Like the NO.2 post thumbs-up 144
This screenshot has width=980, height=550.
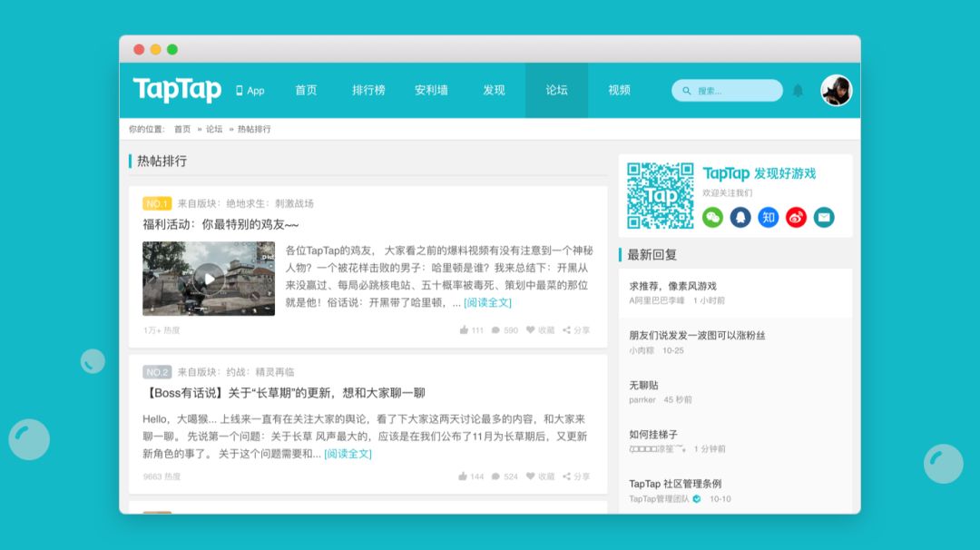pyautogui.click(x=471, y=476)
